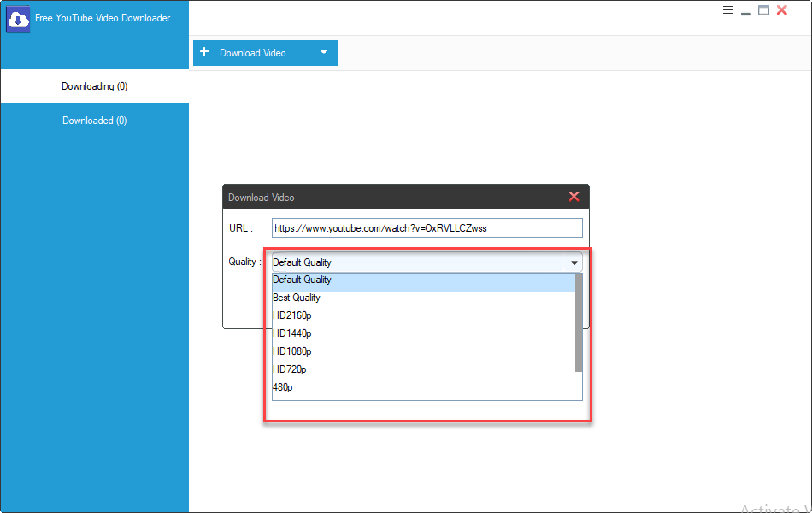The height and width of the screenshot is (513, 812).
Task: Open the Downloaded (0) tab
Action: [94, 121]
